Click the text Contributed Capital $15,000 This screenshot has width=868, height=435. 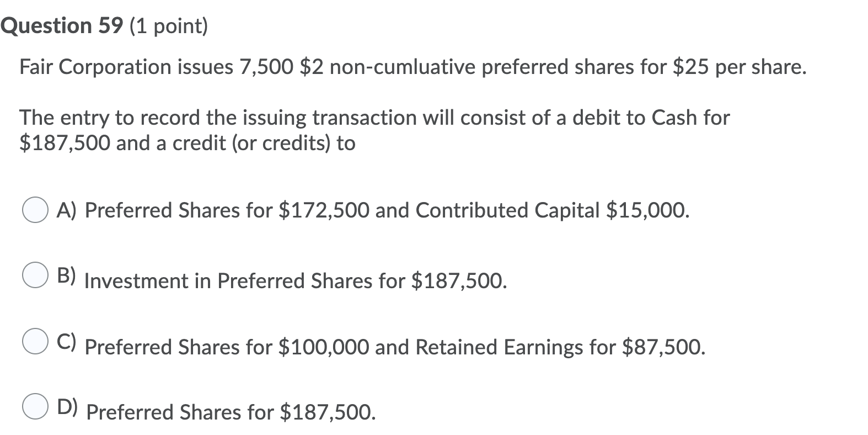[x=551, y=210]
